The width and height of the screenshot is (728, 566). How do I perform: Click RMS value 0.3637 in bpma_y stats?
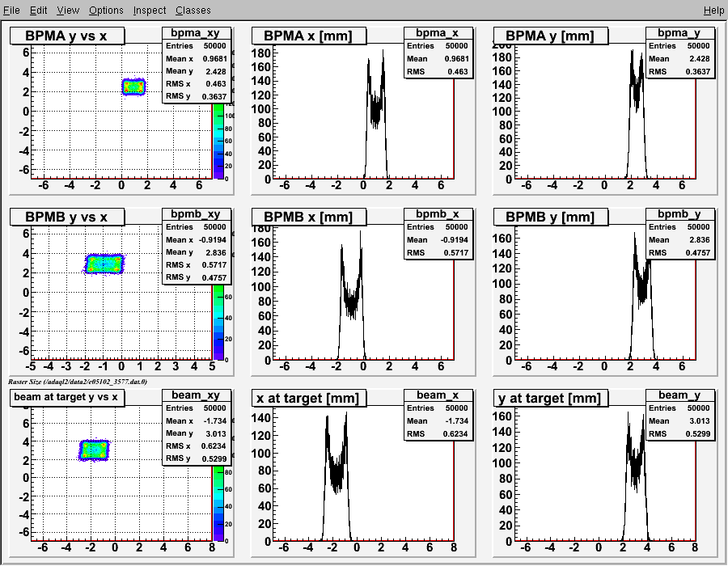(x=697, y=71)
